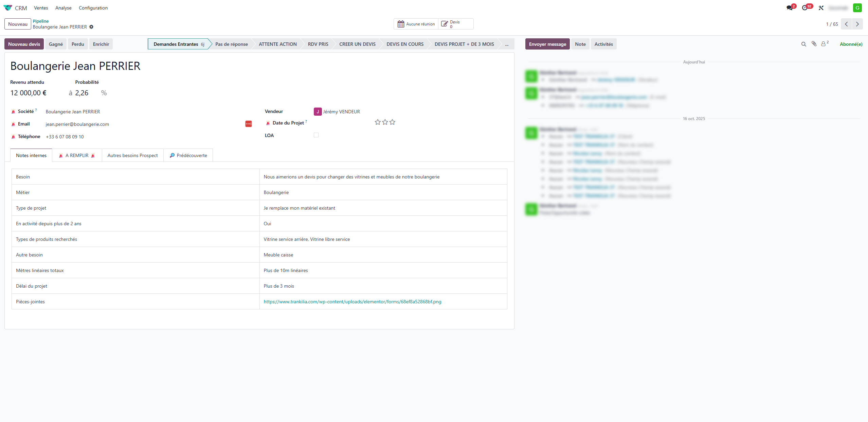The width and height of the screenshot is (868, 422).
Task: Open the activities clock icon
Action: (805, 8)
